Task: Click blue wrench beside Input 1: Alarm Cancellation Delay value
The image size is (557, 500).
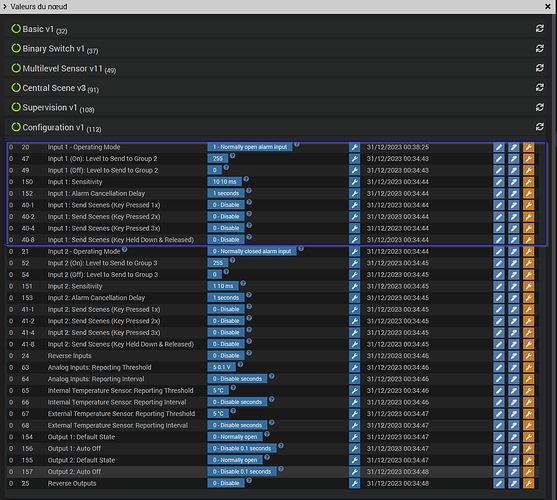Action: [354, 194]
